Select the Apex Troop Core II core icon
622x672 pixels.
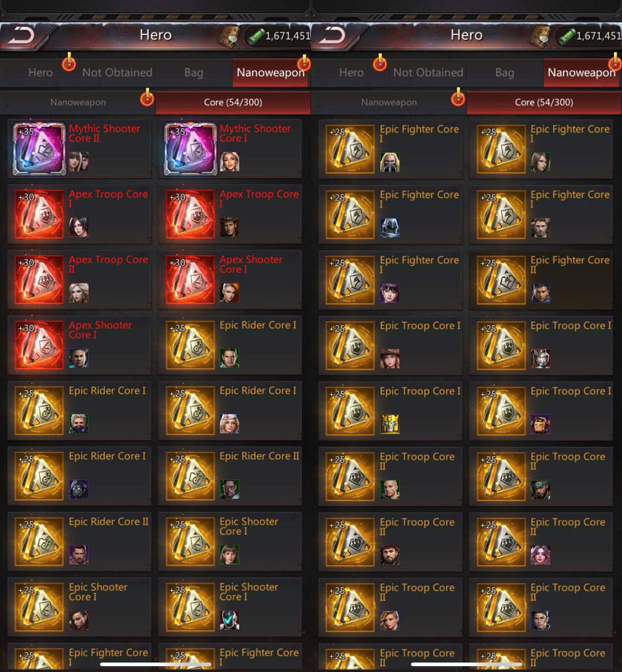[x=39, y=279]
